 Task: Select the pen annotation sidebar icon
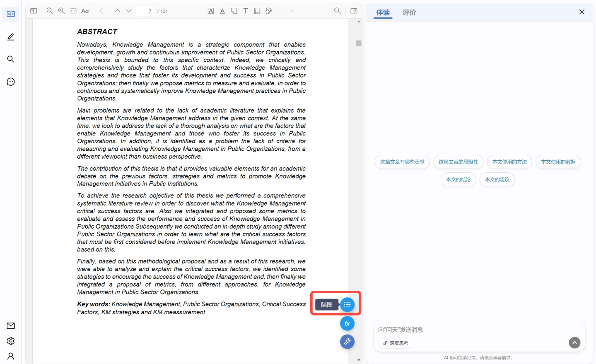pyautogui.click(x=11, y=37)
